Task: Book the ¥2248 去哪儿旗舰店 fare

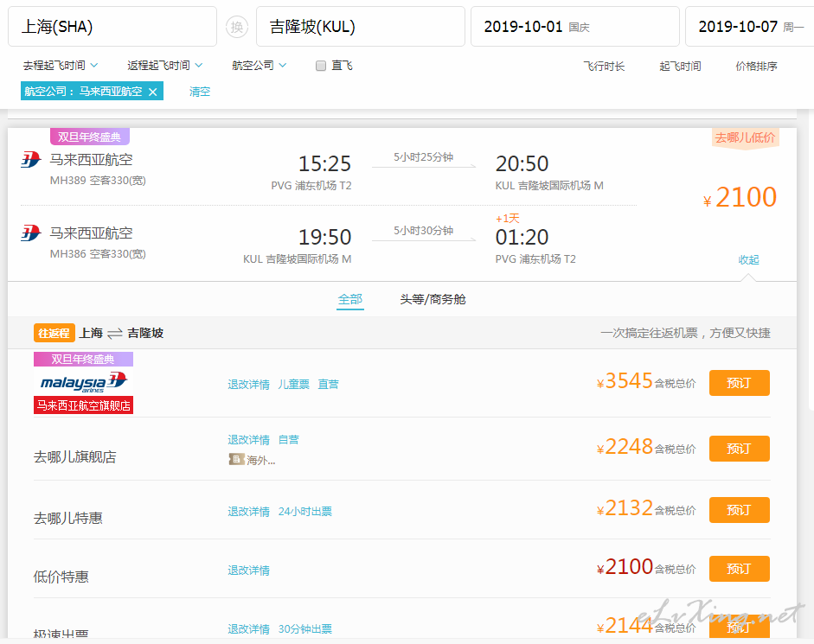Action: 740,449
